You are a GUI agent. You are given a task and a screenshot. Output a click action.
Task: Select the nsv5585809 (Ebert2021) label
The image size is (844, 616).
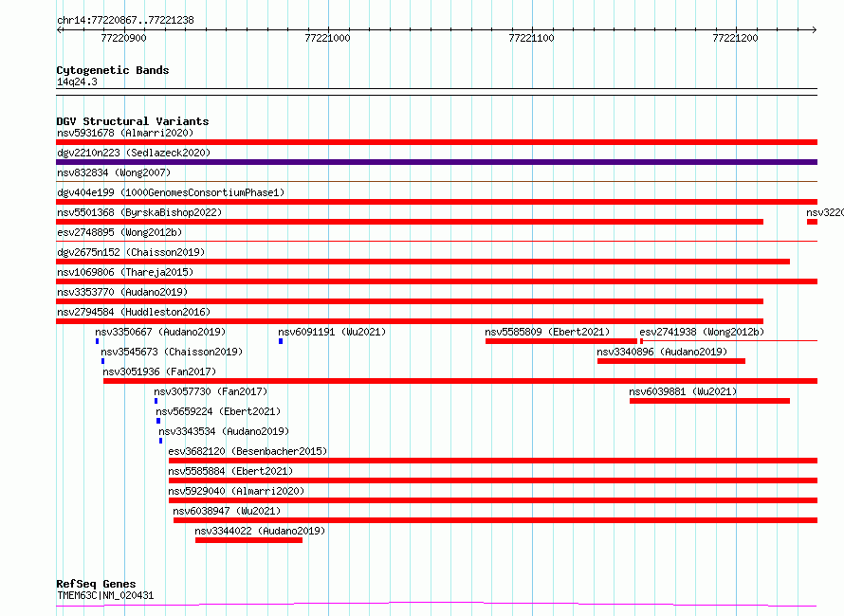(547, 332)
